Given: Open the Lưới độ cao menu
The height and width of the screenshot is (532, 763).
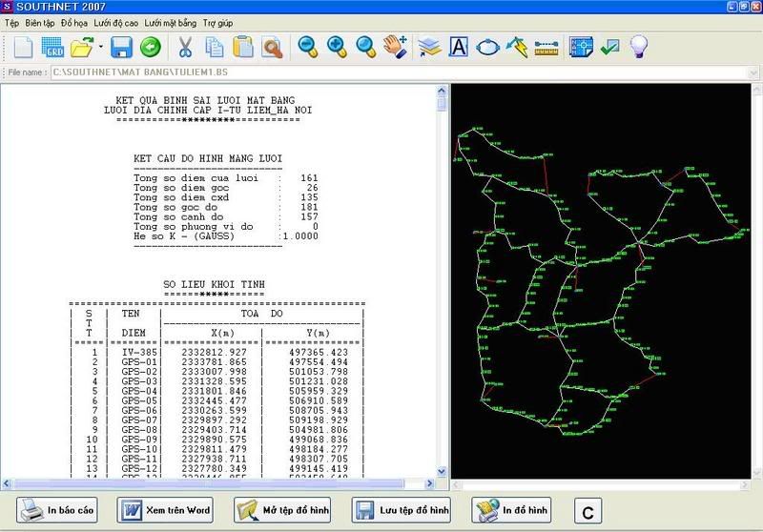Looking at the screenshot, I should [115, 23].
